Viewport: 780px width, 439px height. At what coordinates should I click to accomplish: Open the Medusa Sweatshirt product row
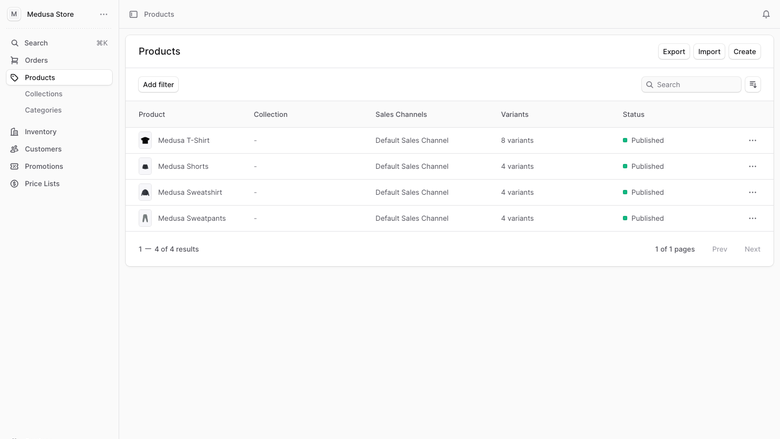click(x=449, y=192)
